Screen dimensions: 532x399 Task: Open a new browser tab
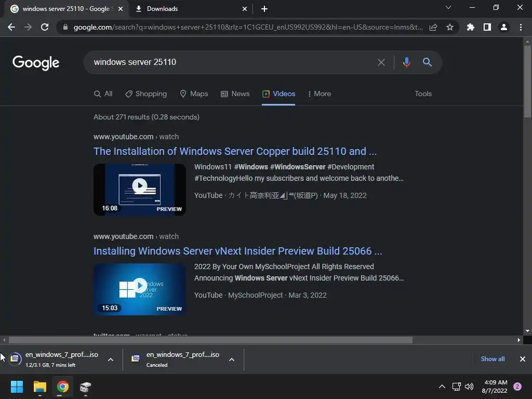coord(264,9)
